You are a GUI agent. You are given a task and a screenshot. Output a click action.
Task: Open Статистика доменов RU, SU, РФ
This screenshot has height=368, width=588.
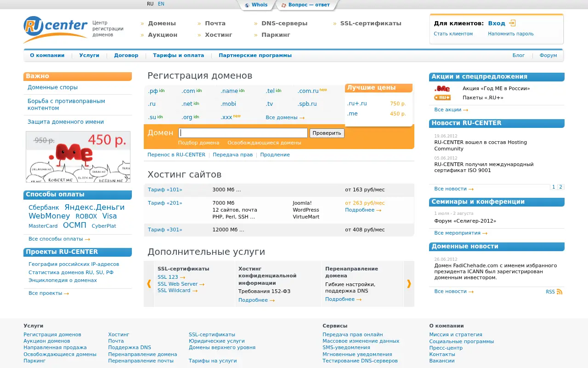pyautogui.click(x=71, y=272)
